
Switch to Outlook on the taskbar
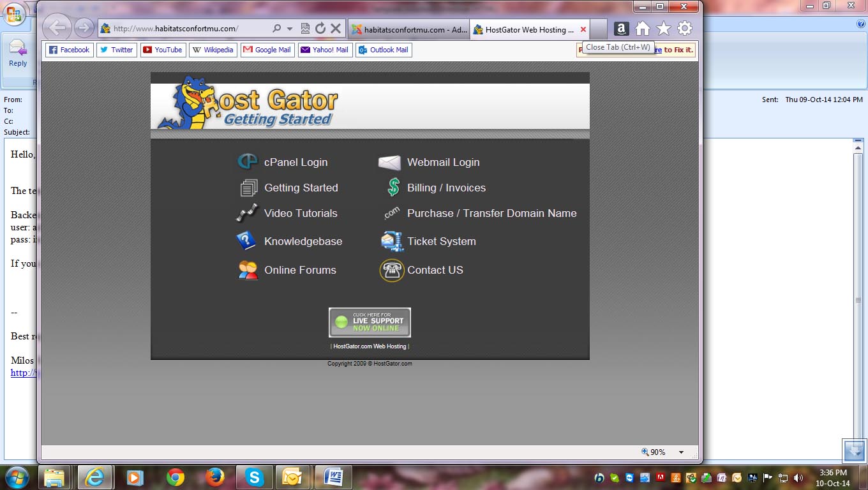(x=292, y=477)
